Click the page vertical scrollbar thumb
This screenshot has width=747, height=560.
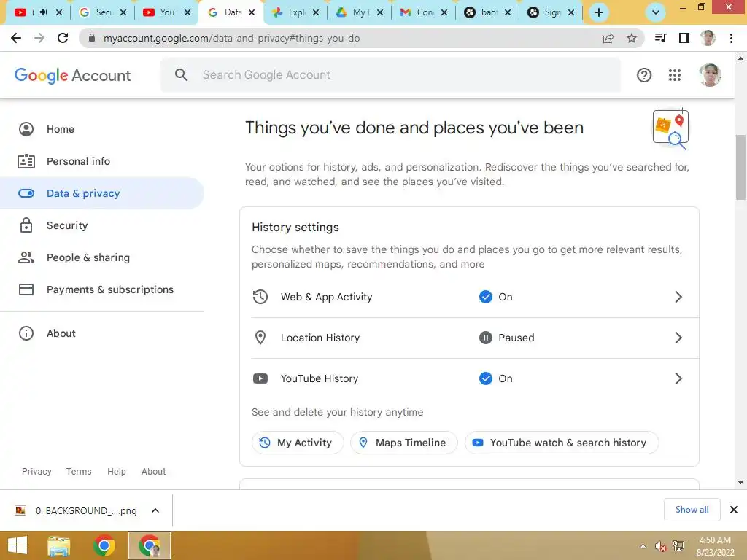tap(740, 167)
